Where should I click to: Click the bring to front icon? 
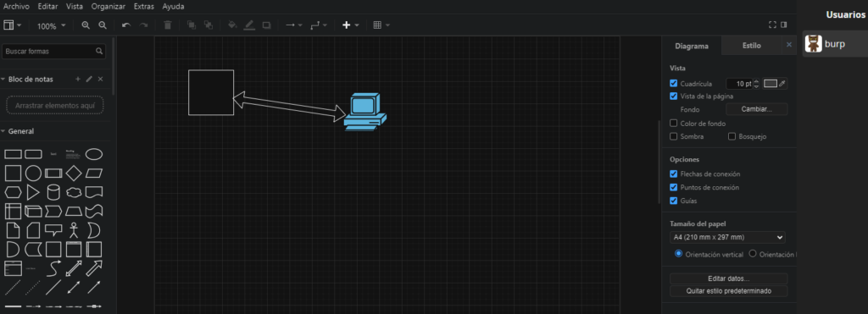coord(192,25)
